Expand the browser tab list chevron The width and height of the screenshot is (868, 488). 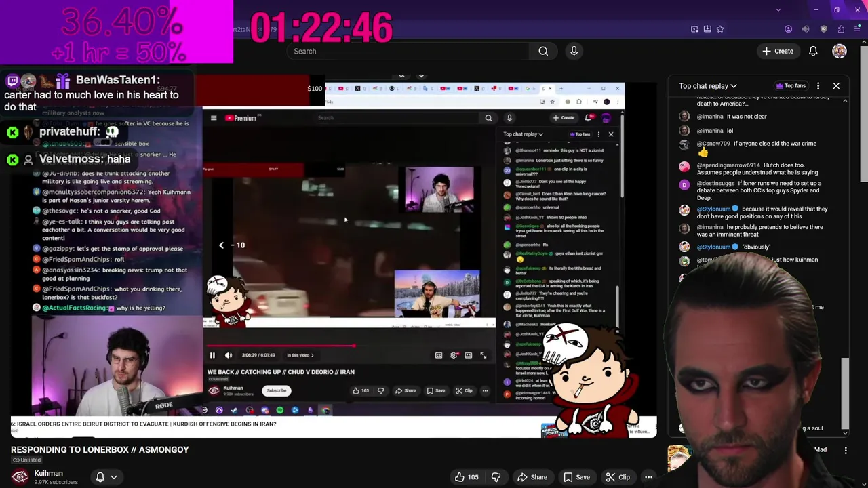[778, 9]
